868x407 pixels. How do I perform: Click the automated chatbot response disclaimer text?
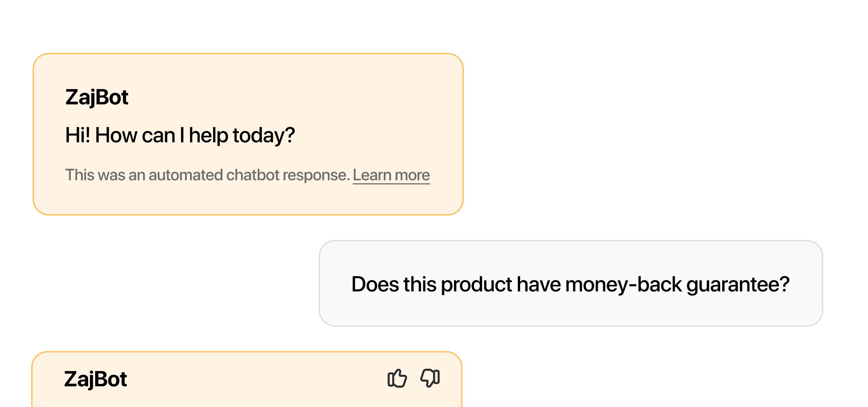click(207, 175)
